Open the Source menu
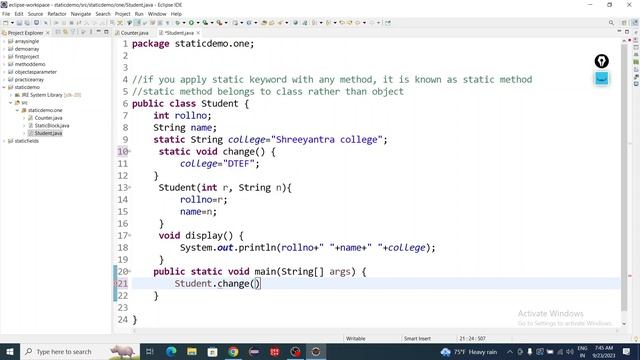Image resolution: width=640 pixels, height=360 pixels. click(35, 14)
